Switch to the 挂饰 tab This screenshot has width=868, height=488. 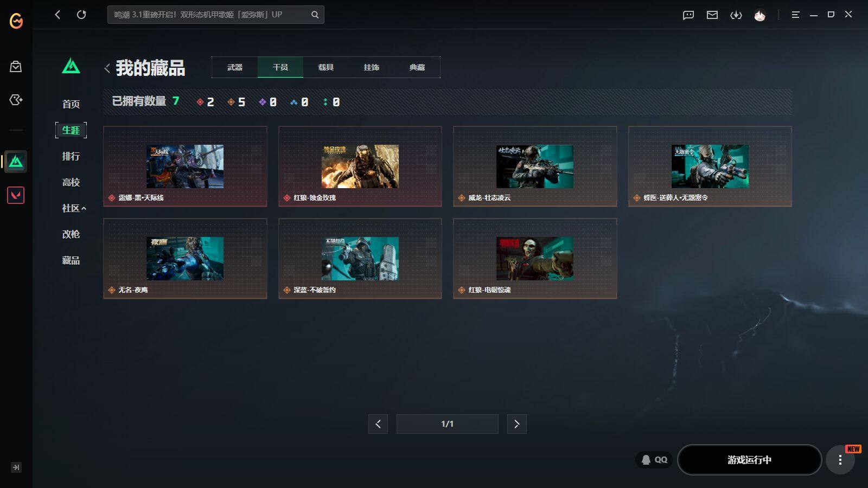372,67
